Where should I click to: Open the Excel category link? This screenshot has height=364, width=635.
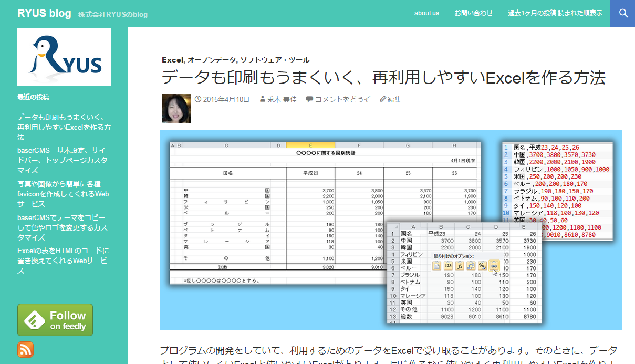(x=172, y=60)
